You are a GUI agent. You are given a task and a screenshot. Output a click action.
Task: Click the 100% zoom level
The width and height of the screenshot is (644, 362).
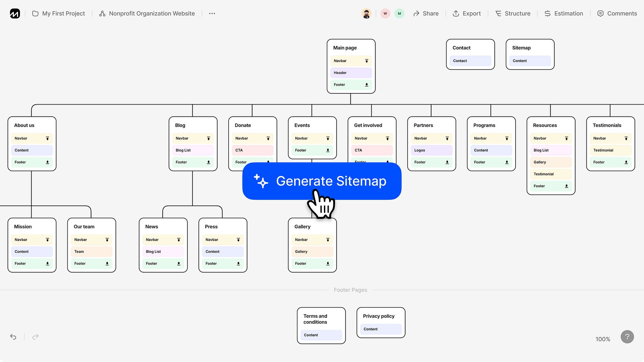click(603, 339)
